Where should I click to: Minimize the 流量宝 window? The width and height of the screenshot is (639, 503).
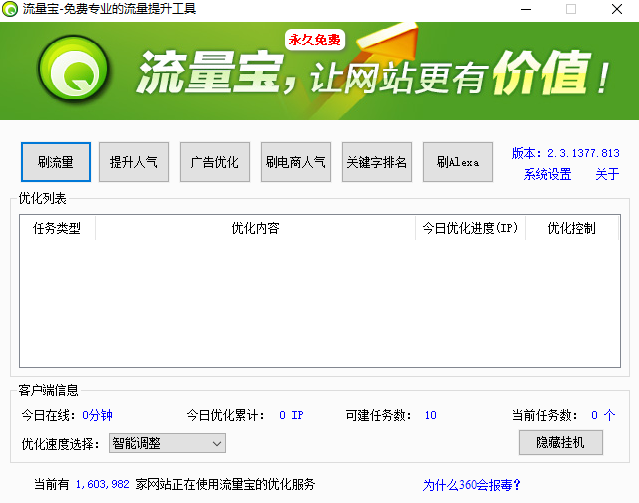(x=526, y=9)
